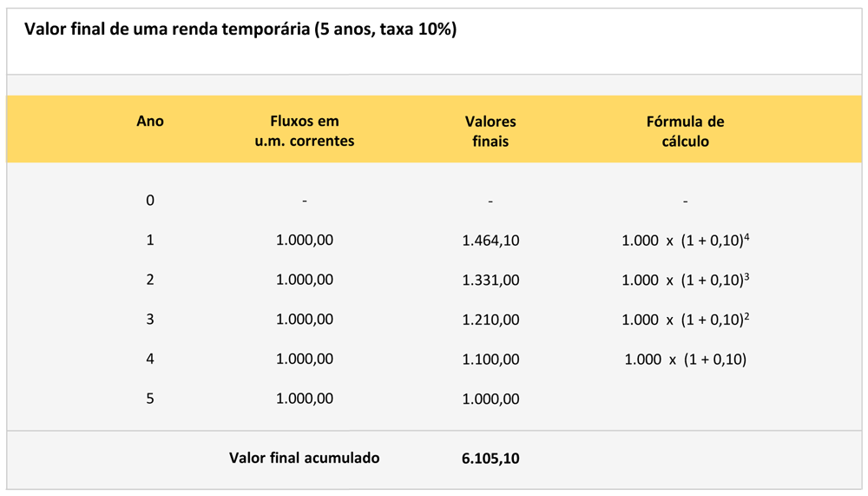Select the final value 1.100,00
Viewport: 868px width, 496px height.
pyautogui.click(x=490, y=360)
